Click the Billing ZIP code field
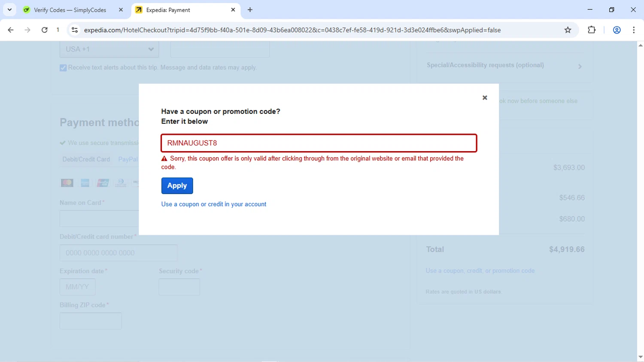 [x=91, y=321]
